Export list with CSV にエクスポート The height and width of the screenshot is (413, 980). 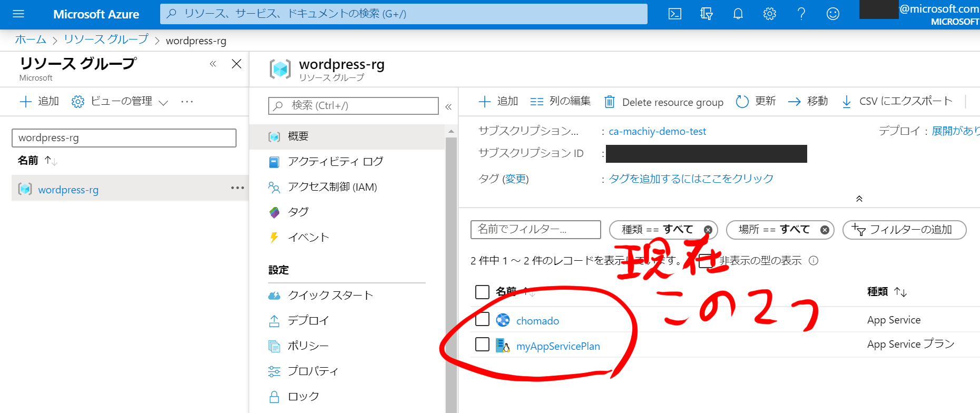(897, 101)
